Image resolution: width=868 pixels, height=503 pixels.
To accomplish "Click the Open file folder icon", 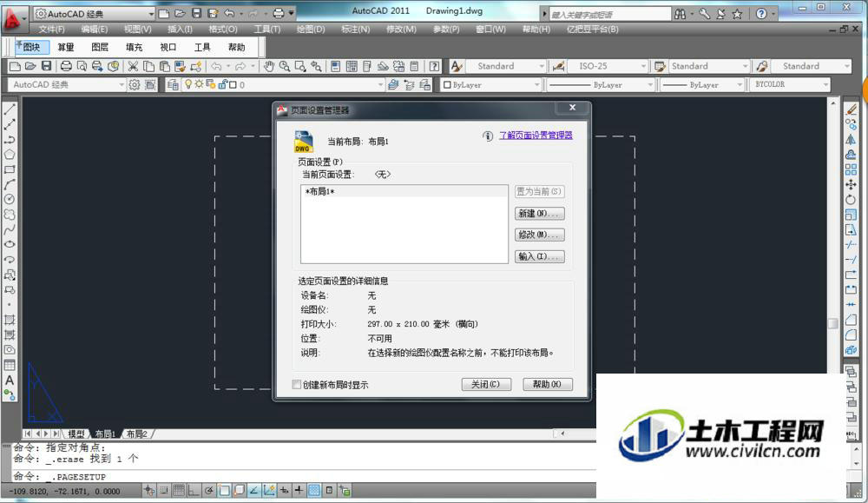I will point(30,67).
